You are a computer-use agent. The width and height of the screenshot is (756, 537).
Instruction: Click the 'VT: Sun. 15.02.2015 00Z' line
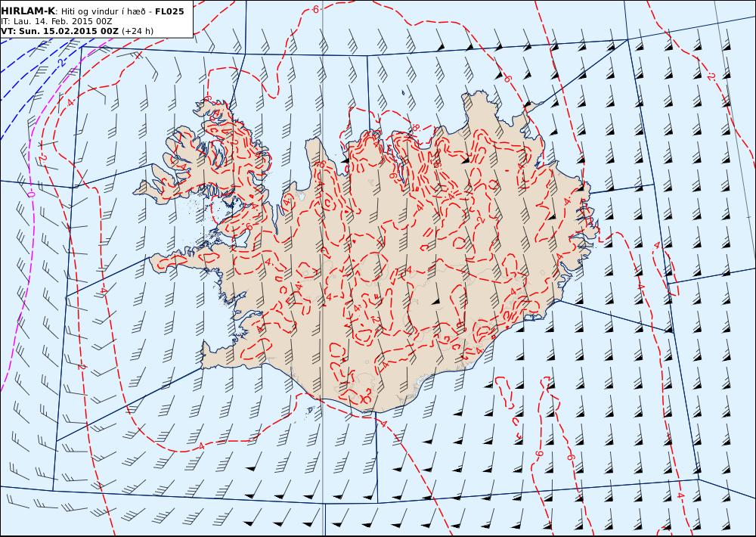(x=59, y=31)
